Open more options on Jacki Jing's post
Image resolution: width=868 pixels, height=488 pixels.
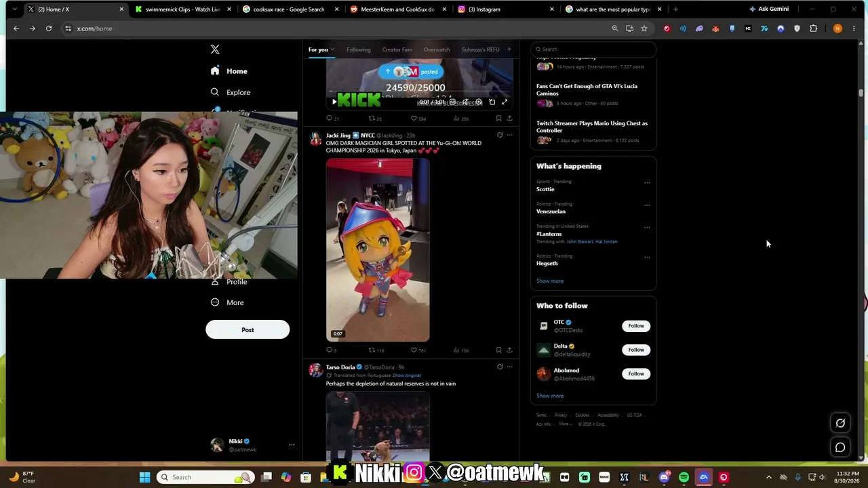point(510,135)
